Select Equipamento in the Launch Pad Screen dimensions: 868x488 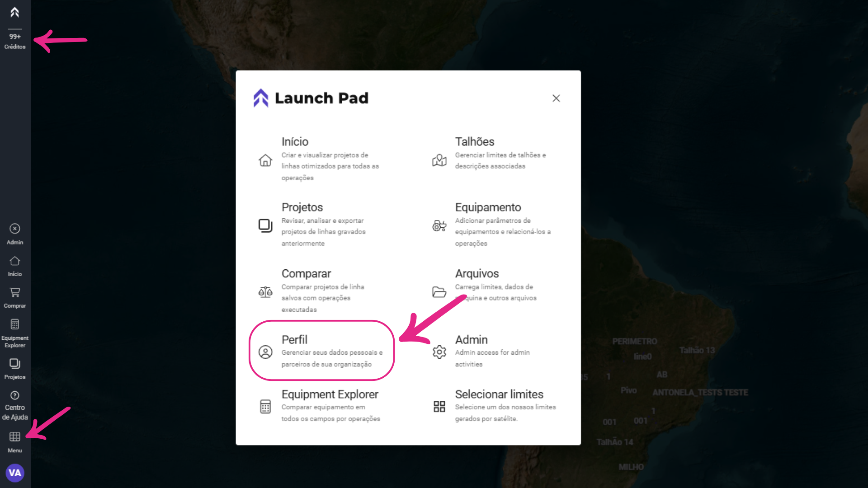[x=488, y=207]
